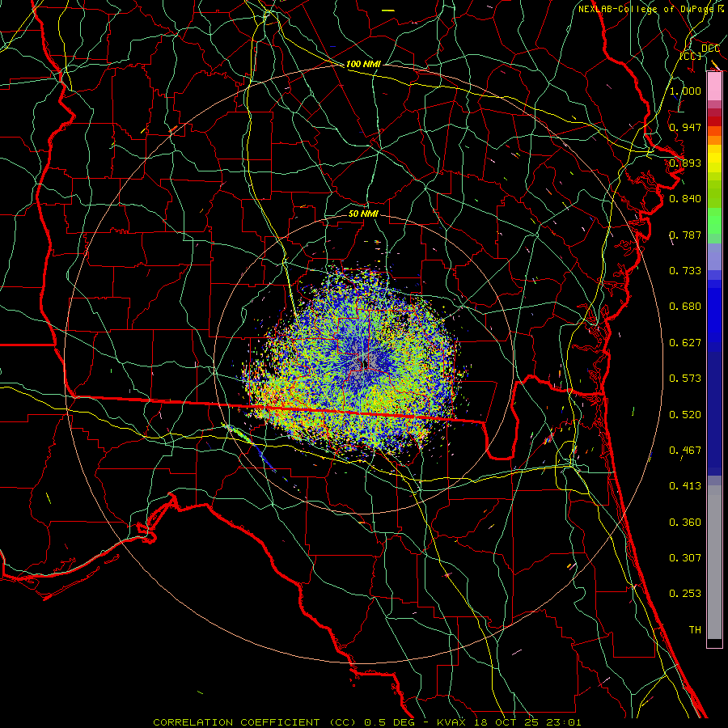Click the 0.307 legend value
The width and height of the screenshot is (728, 728).
tap(685, 558)
